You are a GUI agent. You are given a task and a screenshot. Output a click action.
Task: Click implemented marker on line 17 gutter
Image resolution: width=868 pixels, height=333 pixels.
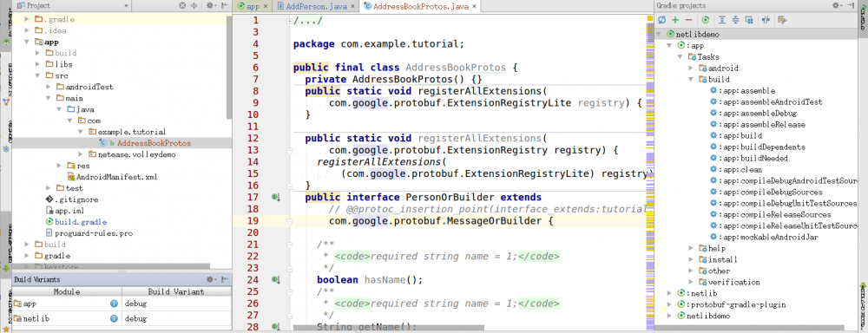(x=275, y=197)
